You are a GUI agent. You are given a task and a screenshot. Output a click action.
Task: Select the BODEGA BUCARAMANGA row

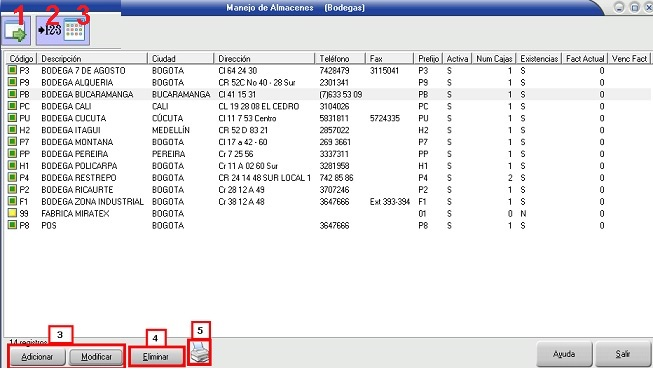(x=328, y=94)
